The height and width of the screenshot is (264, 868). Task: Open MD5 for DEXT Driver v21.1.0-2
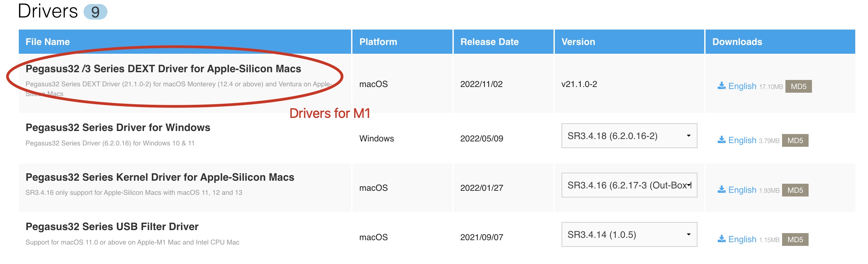(x=798, y=86)
